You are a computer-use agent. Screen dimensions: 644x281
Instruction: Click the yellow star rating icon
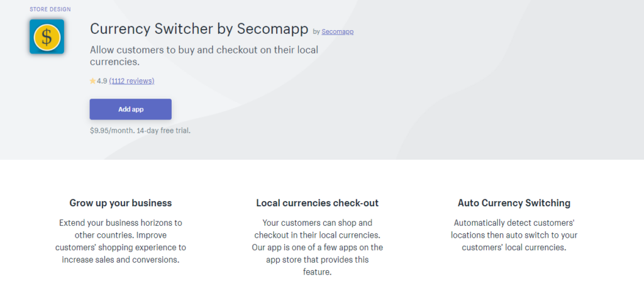92,81
